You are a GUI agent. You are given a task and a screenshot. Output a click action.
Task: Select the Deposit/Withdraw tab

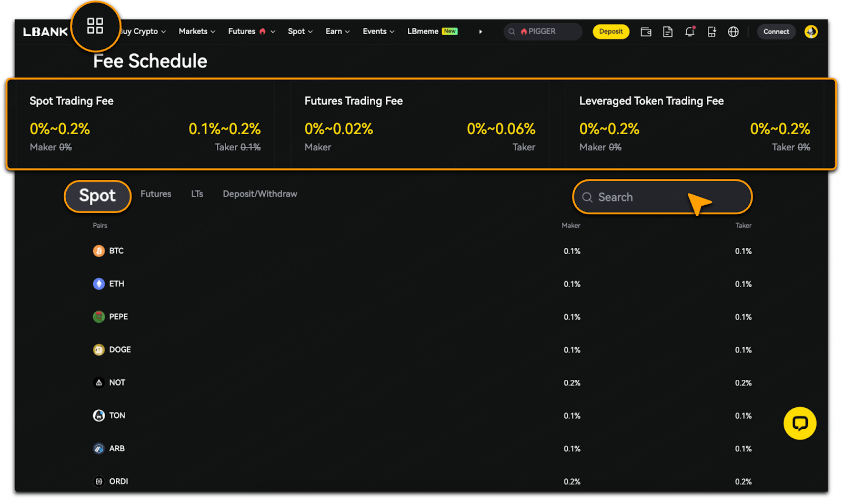tap(260, 194)
